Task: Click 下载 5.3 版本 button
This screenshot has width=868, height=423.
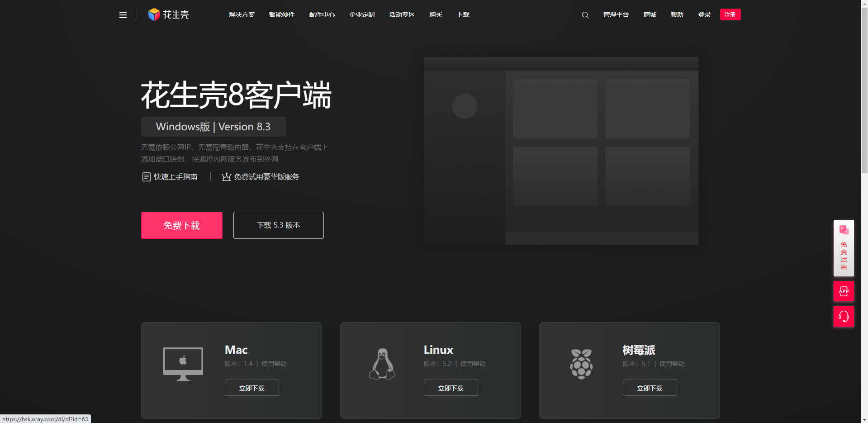Action: [278, 225]
